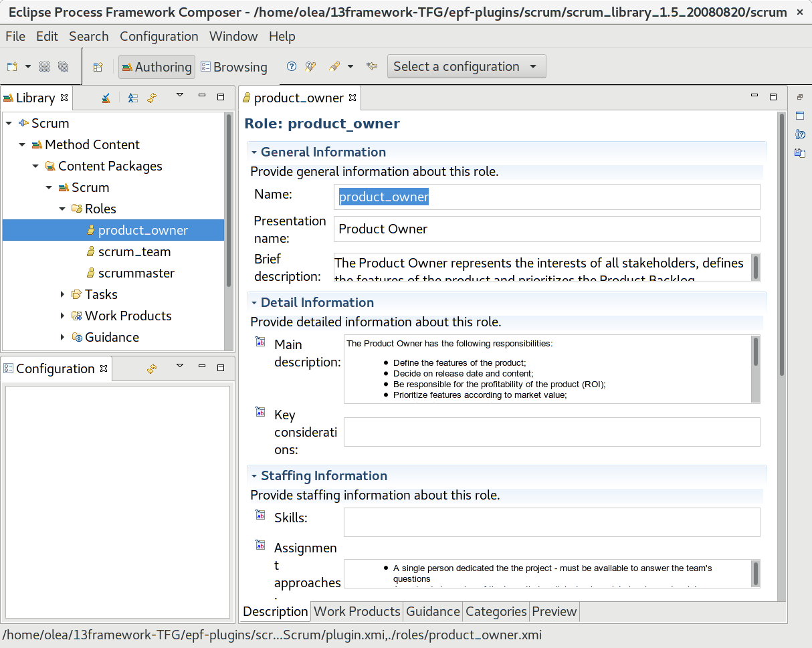Click the cheat sheet wand icon in toolbar

(x=310, y=66)
